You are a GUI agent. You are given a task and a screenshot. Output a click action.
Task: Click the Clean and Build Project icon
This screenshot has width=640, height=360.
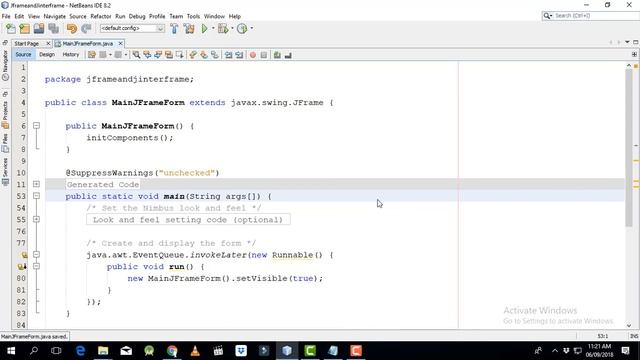189,28
